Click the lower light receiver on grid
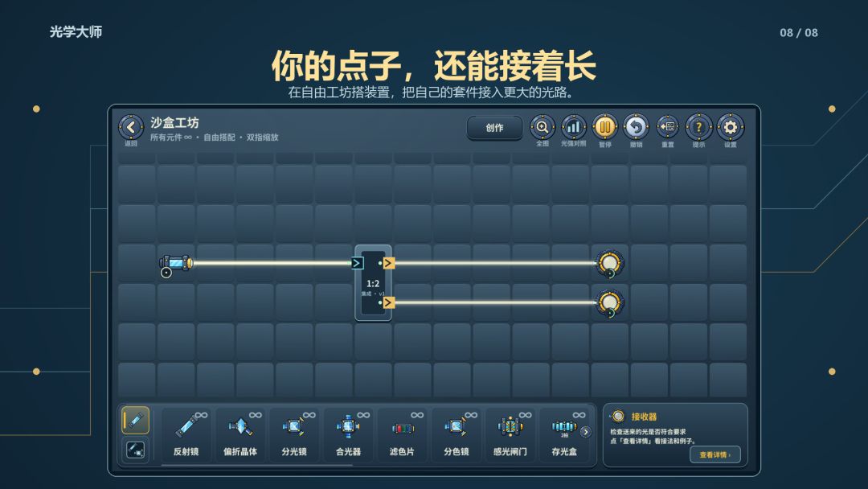Image resolution: width=868 pixels, height=489 pixels. [609, 303]
